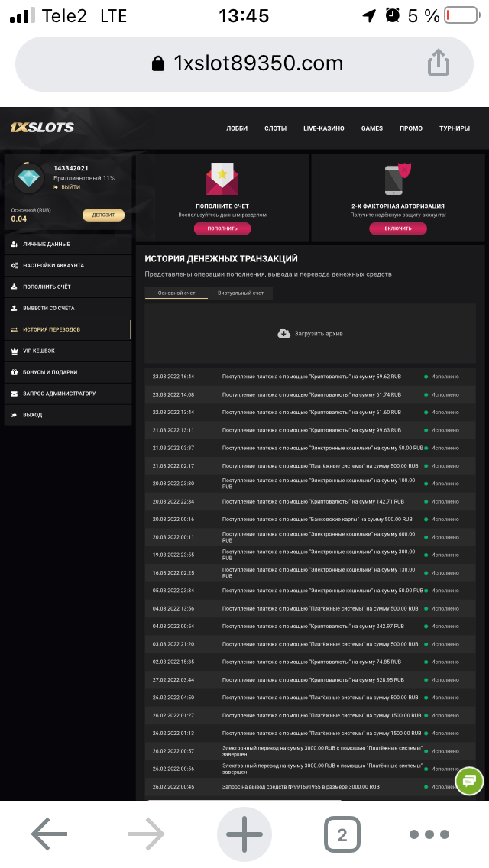Tap the browser back arrow
Image resolution: width=489 pixels, height=868 pixels.
click(x=49, y=834)
